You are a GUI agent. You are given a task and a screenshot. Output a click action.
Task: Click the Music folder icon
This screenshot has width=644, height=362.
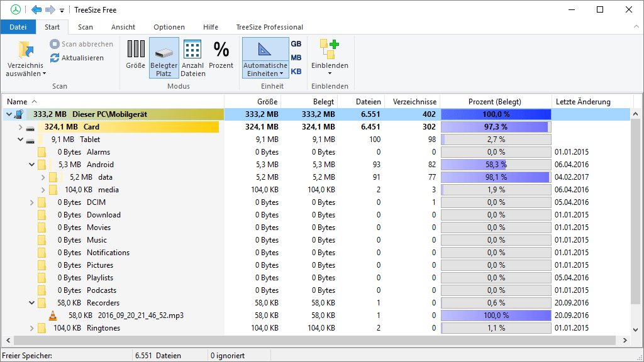click(42, 240)
